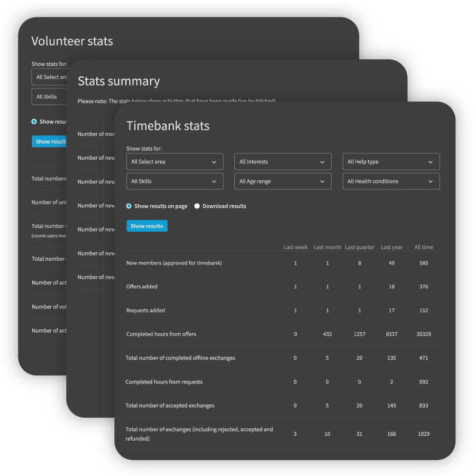This screenshot has height=476, width=476.
Task: Expand the All Help type dropdown
Action: tap(391, 162)
